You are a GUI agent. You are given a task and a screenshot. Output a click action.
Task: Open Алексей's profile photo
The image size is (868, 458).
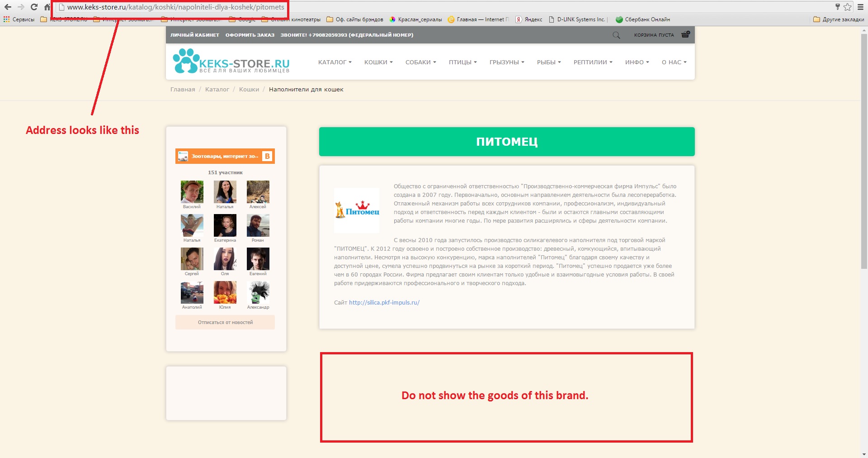tap(258, 192)
